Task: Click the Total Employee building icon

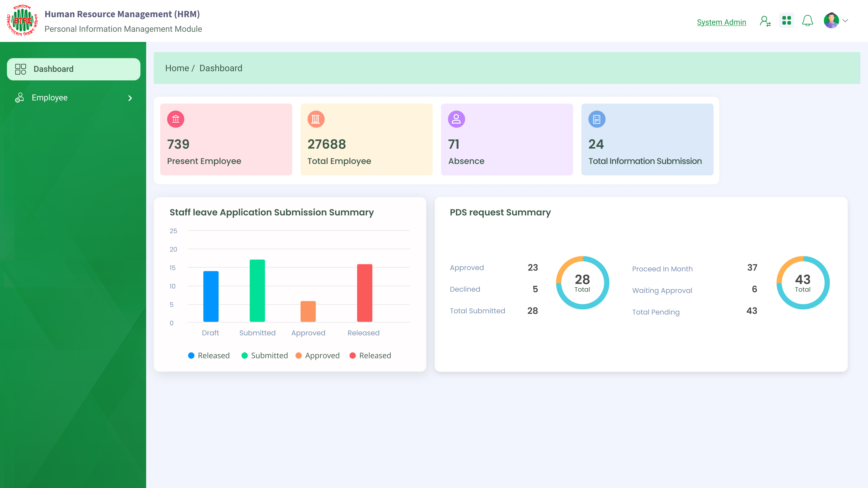Action: coord(316,119)
